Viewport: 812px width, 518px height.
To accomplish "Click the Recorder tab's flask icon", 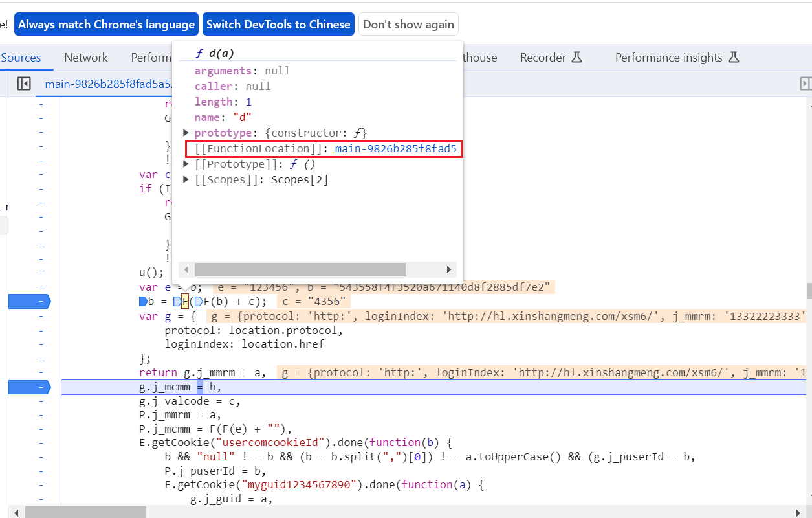I will 577,58.
